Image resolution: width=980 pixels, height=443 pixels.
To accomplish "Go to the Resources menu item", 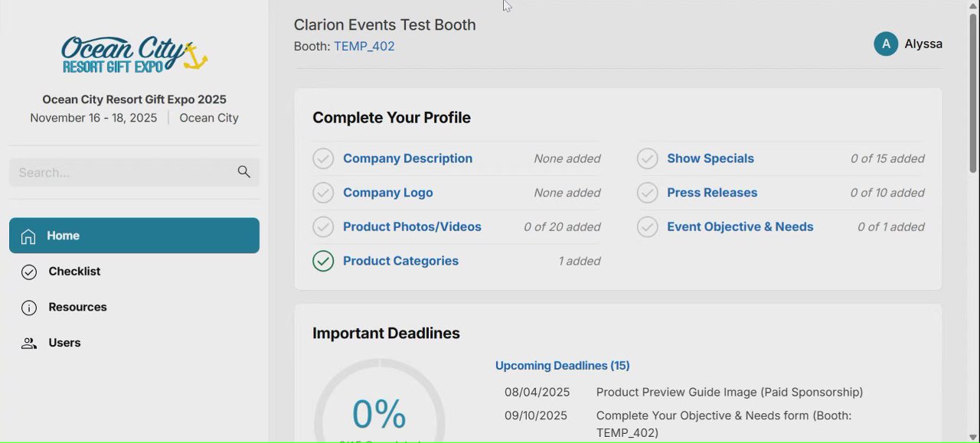I will tap(77, 307).
